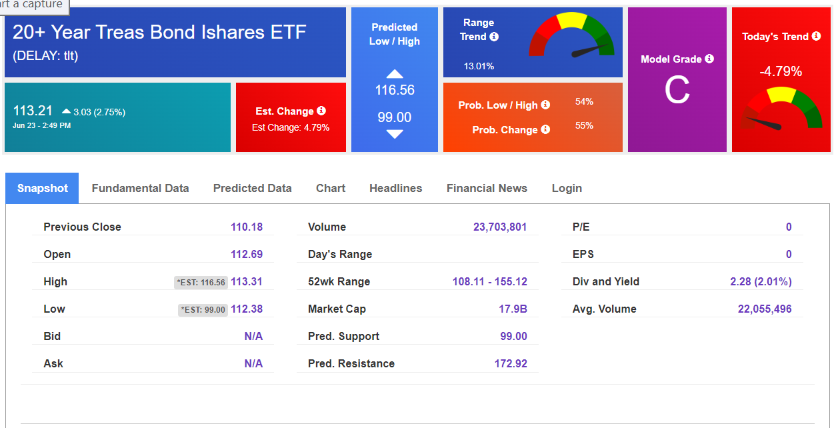
Task: Click the EST: 116.56 badge in High row
Action: coord(201,282)
